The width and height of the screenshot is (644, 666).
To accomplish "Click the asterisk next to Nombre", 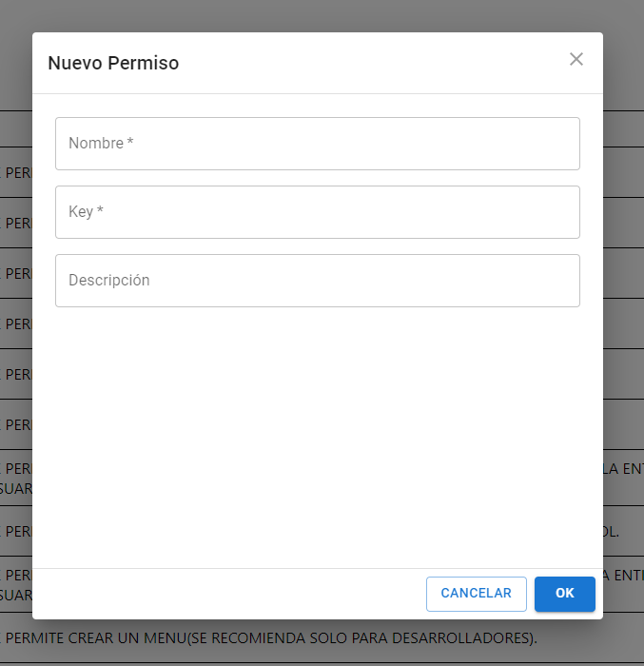I will [130, 143].
